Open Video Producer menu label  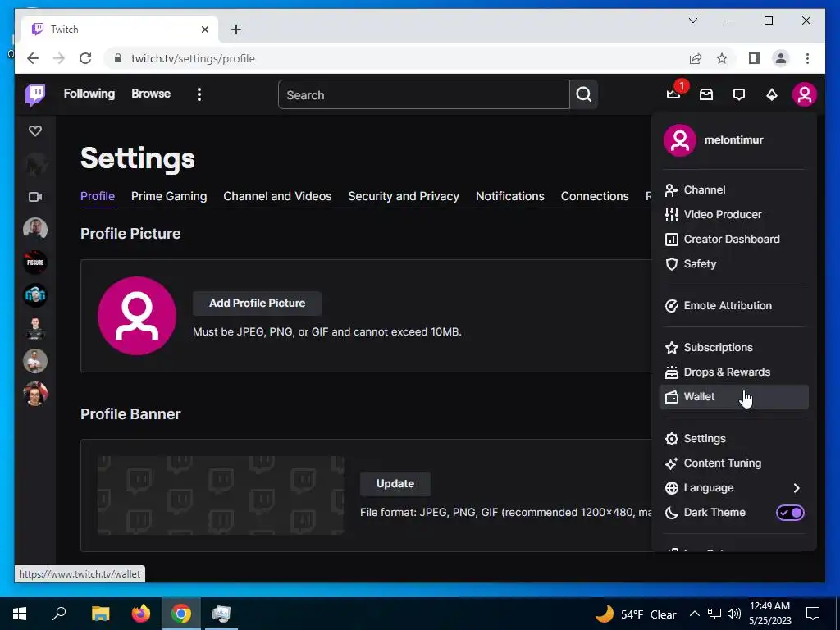723,215
